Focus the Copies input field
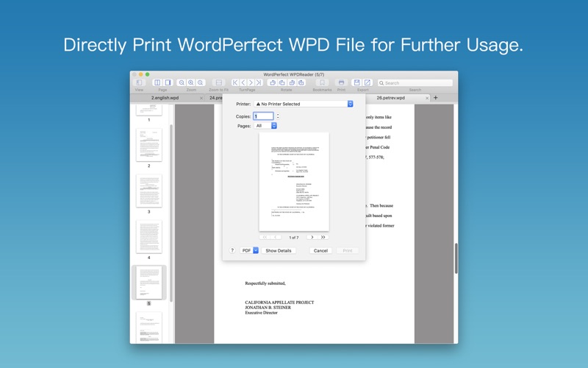The image size is (588, 368). click(263, 116)
